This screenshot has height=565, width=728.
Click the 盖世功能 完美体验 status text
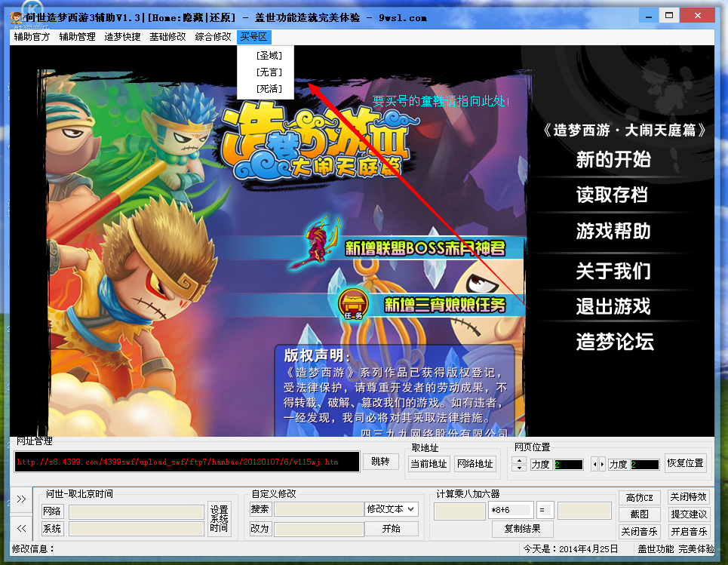click(x=675, y=549)
